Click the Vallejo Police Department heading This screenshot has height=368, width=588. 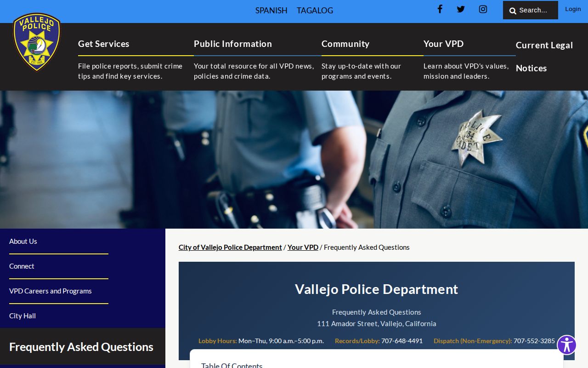(377, 289)
